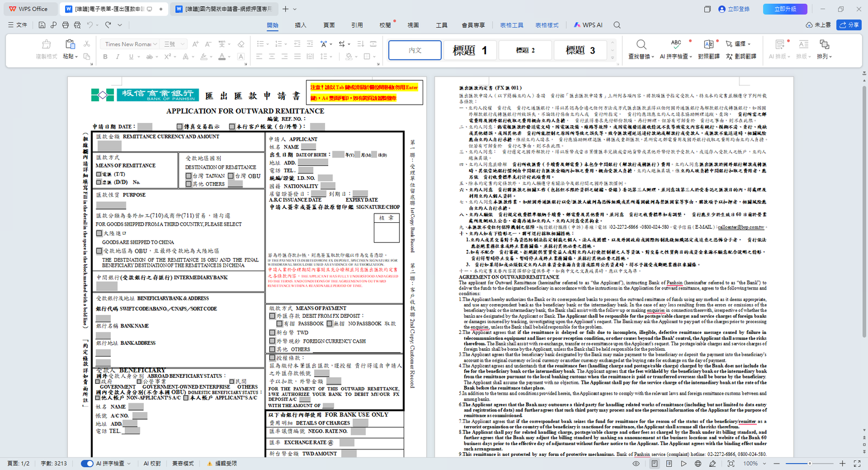Screen dimensions: 868x470
Task: Click the zoom slider in status bar
Action: tap(809, 463)
